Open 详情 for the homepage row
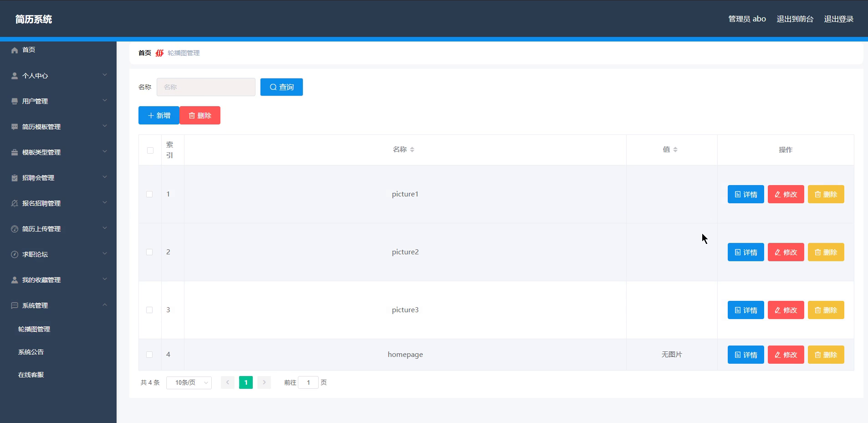 (745, 355)
